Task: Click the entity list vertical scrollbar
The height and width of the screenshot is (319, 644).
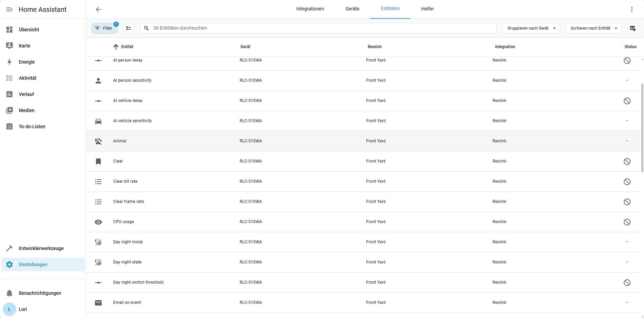Action: tap(642, 128)
